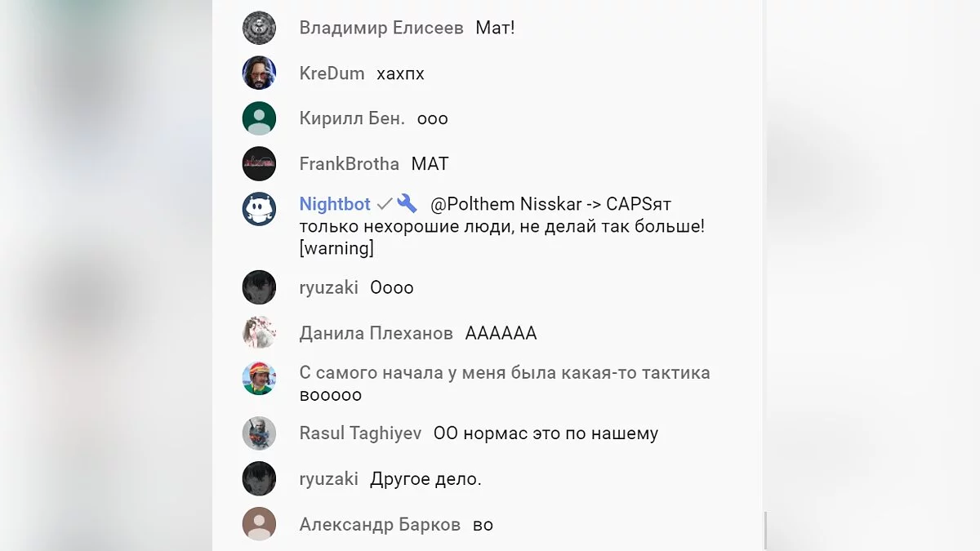Click the username FrankBrotha
The width and height of the screenshot is (980, 551).
349,164
